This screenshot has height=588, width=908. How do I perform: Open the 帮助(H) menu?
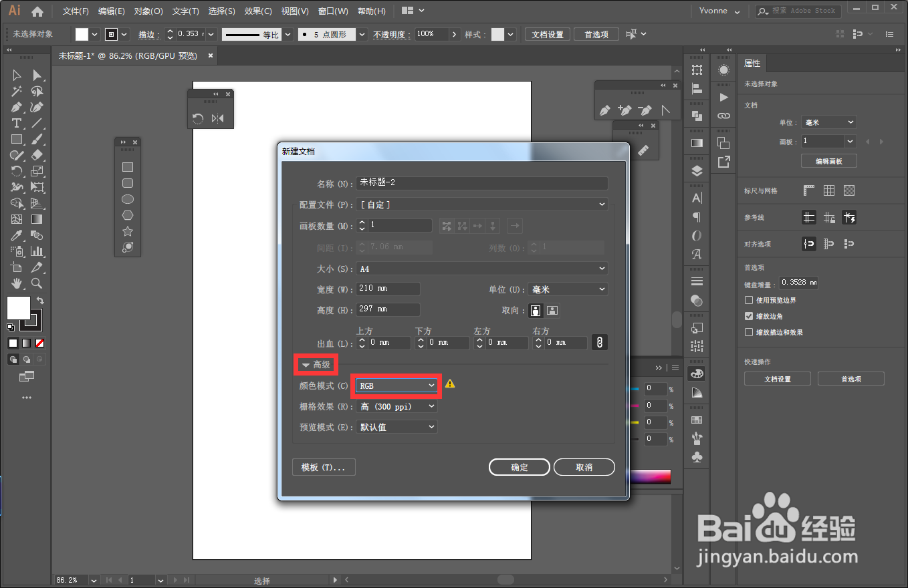(x=372, y=11)
